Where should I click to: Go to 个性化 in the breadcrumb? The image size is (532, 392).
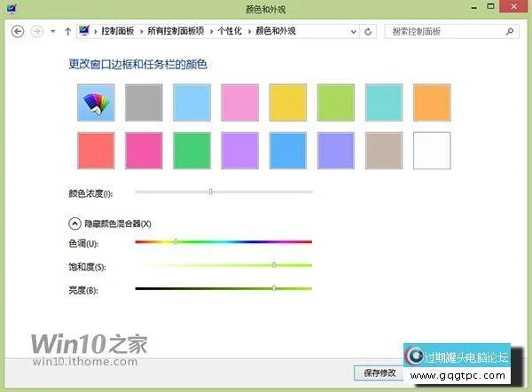(x=228, y=32)
